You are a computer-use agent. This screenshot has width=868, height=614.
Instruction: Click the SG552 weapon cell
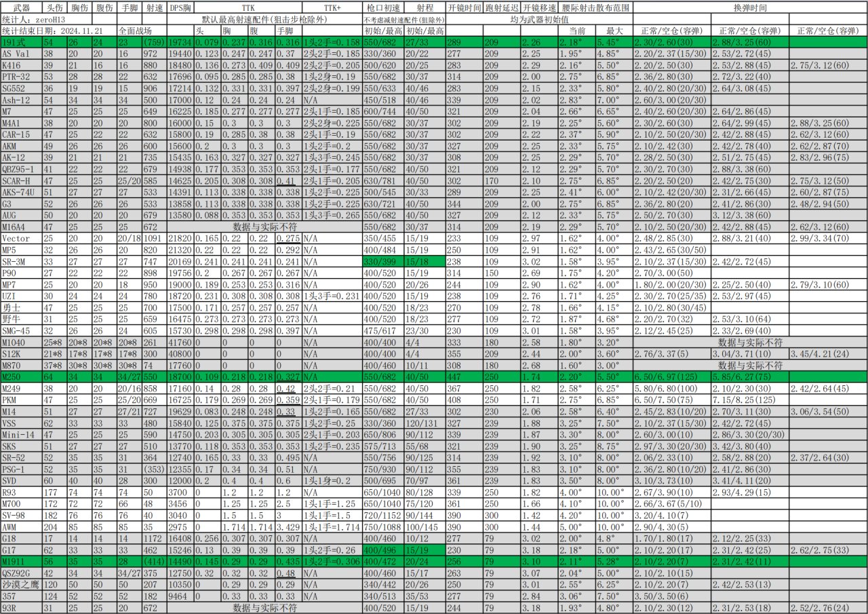click(20, 88)
